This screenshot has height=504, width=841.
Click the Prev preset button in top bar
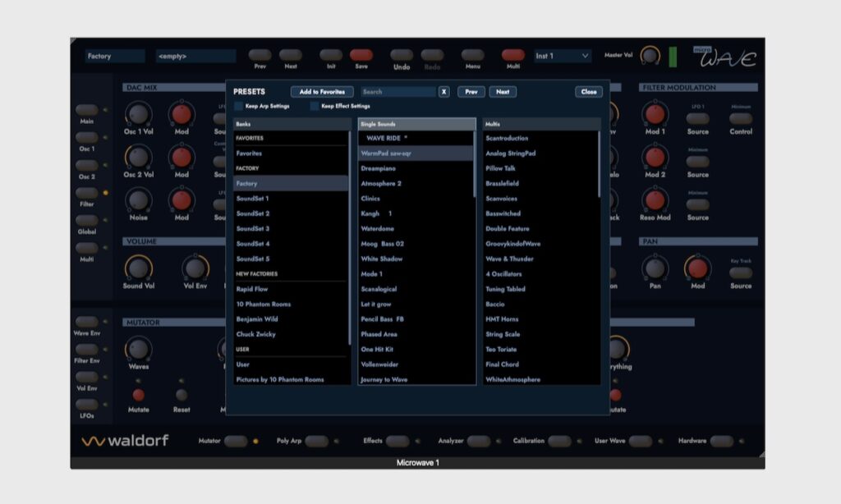tap(260, 55)
